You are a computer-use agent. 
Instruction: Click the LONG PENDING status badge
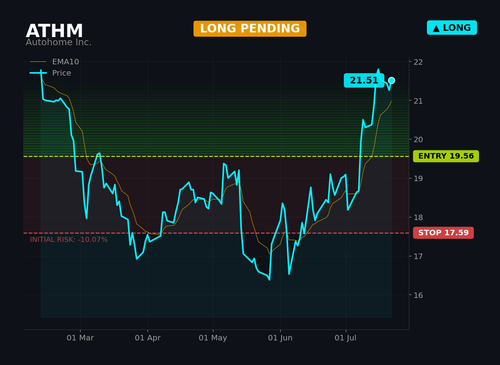click(x=250, y=29)
